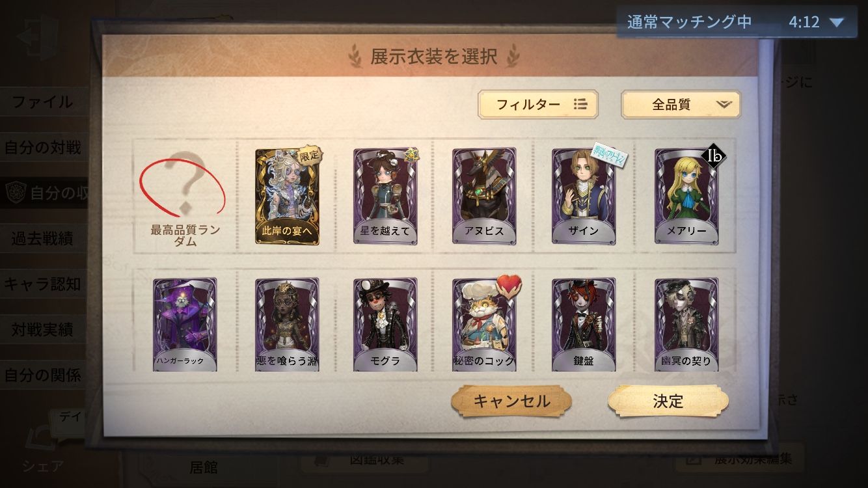Select the 鍵盤 costume card
This screenshot has height=488, width=868.
(x=584, y=325)
